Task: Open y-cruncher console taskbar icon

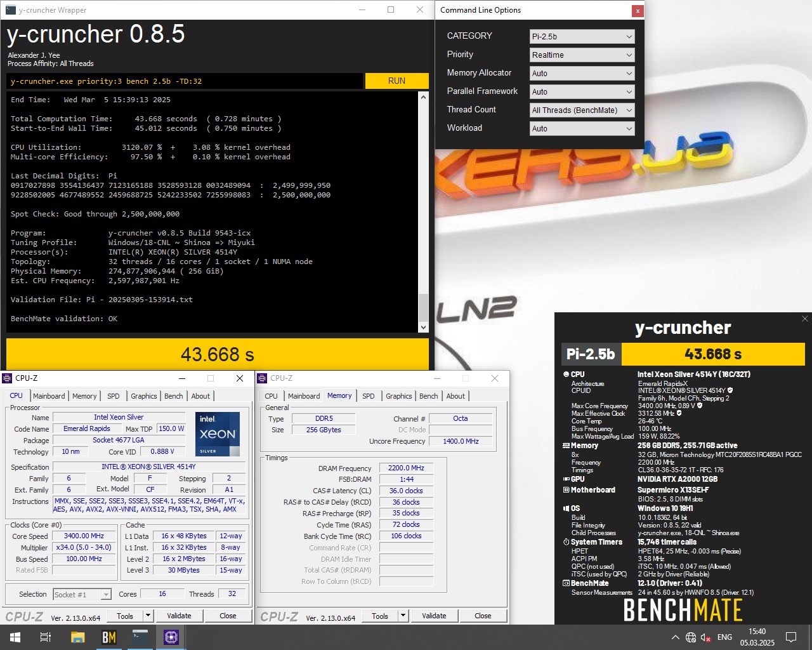Action: coord(140,637)
